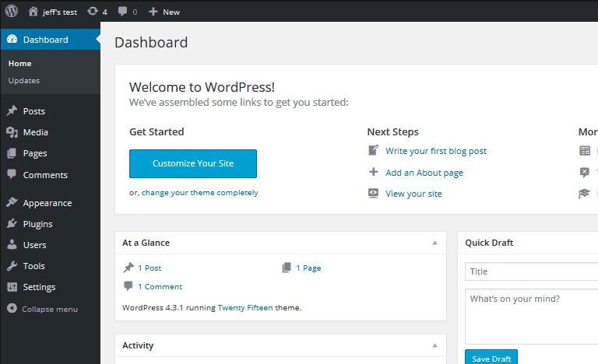Image resolution: width=598 pixels, height=364 pixels.
Task: Open the updates icon showing 4
Action: point(93,12)
